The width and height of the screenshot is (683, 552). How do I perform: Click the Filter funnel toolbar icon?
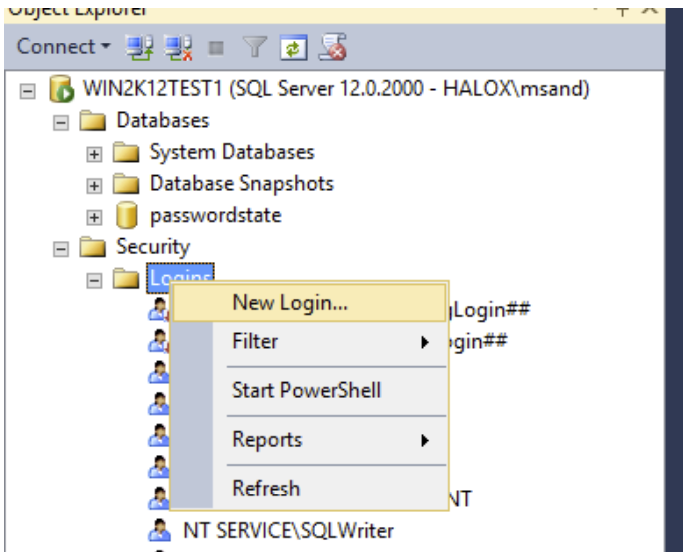[254, 47]
